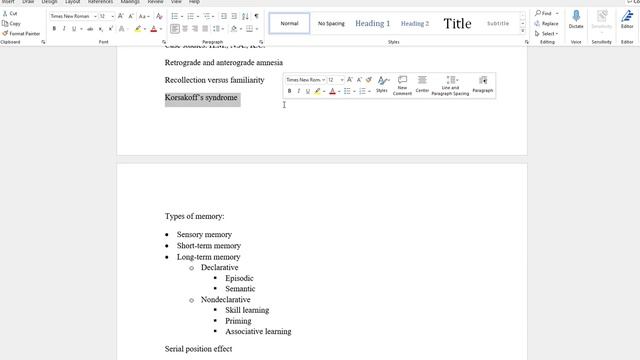Toggle Bold in floating mini toolbar
Screen dimensions: 640x360
[289, 91]
